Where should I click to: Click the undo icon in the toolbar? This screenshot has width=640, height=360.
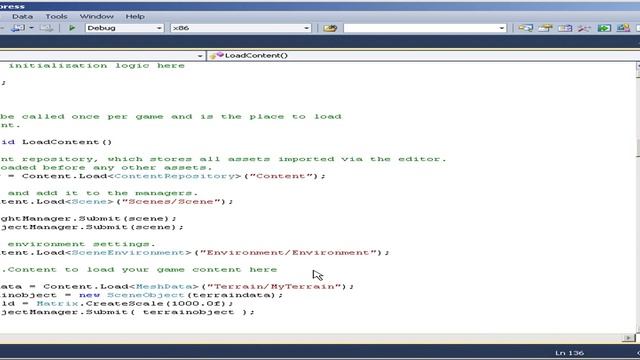tap(18, 28)
